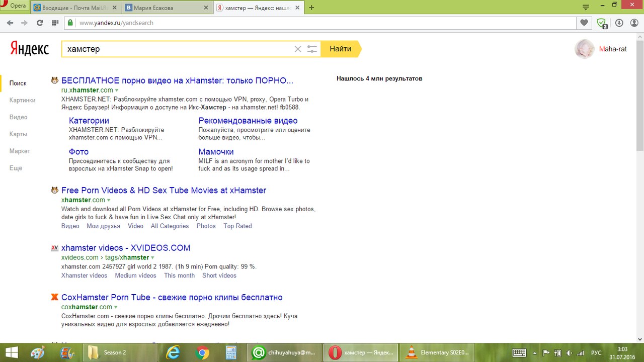Click the ru.xhamster.com green URL
Viewport: 644px width, 362px height.
pos(87,90)
